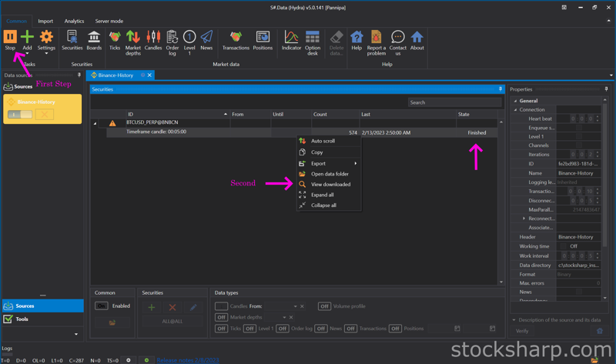
Task: Click the Work interval time stepper
Action: tap(598, 255)
